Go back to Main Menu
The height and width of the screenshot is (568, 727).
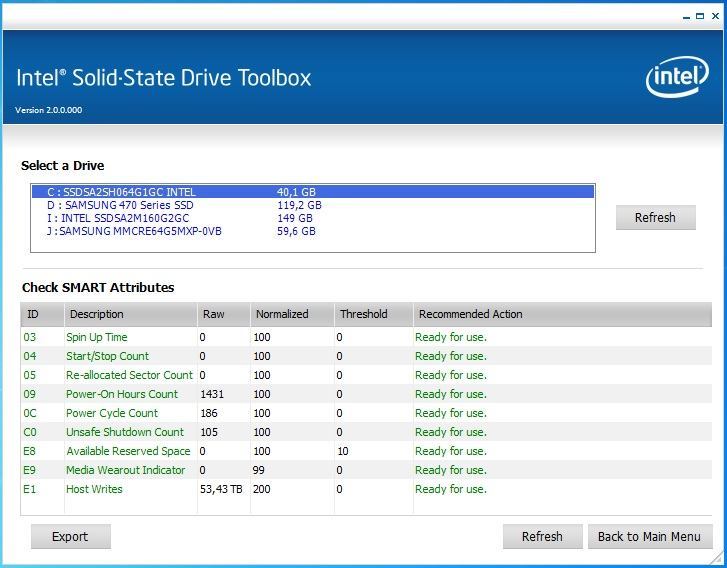coord(650,536)
